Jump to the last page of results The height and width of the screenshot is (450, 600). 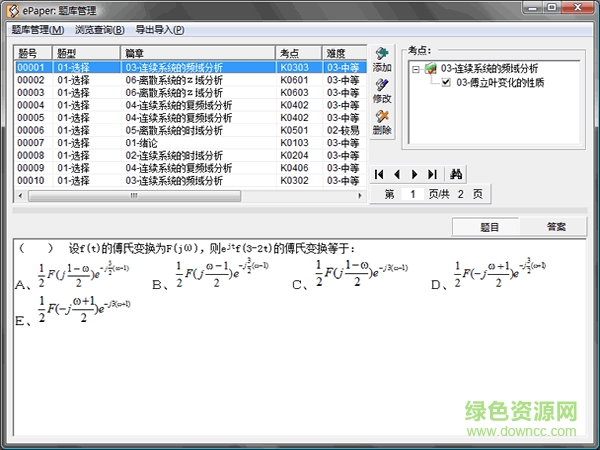tap(431, 174)
